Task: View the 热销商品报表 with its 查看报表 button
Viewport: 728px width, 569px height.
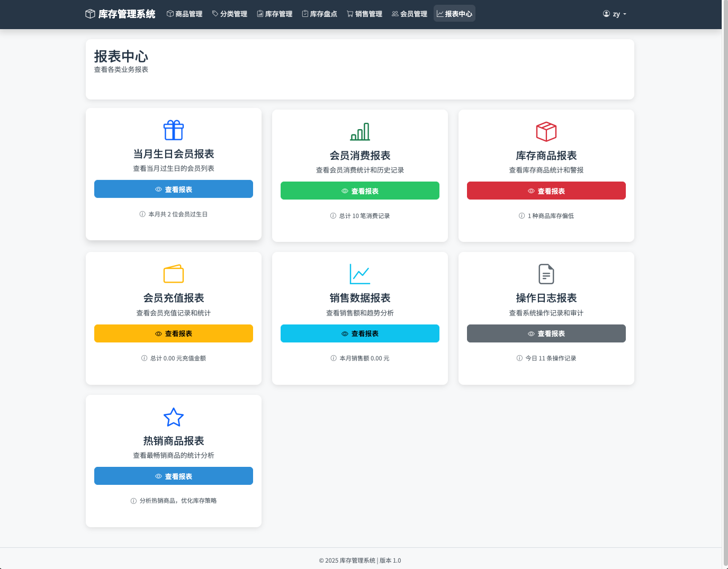Action: (x=174, y=476)
